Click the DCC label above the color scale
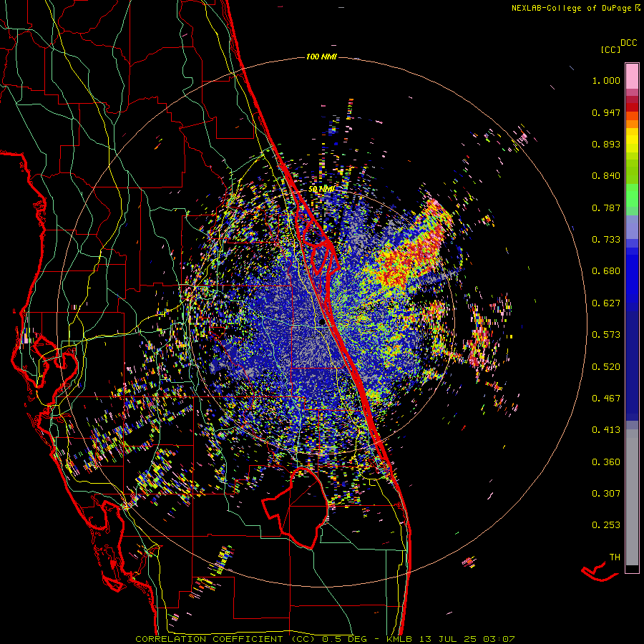The width and height of the screenshot is (644, 644). tap(629, 43)
